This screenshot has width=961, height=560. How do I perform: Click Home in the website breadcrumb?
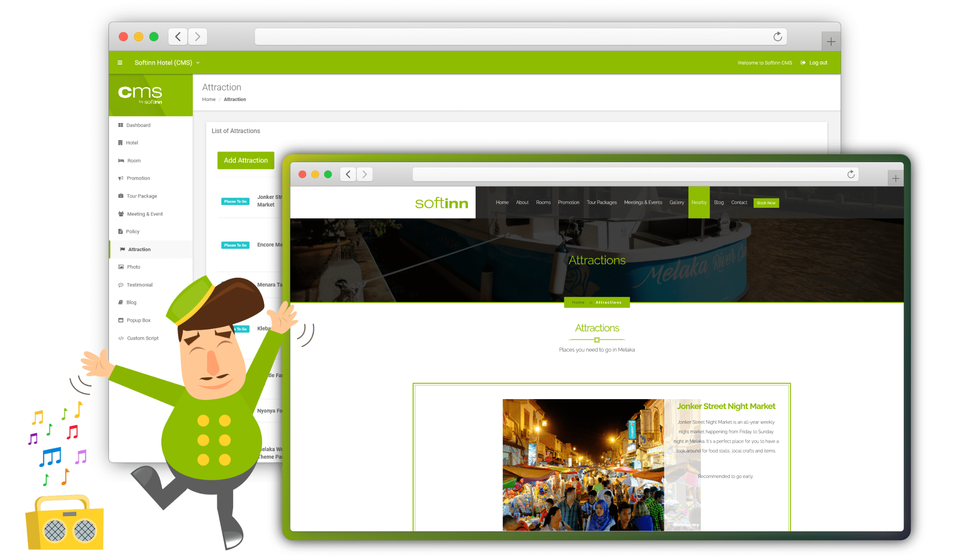point(578,302)
